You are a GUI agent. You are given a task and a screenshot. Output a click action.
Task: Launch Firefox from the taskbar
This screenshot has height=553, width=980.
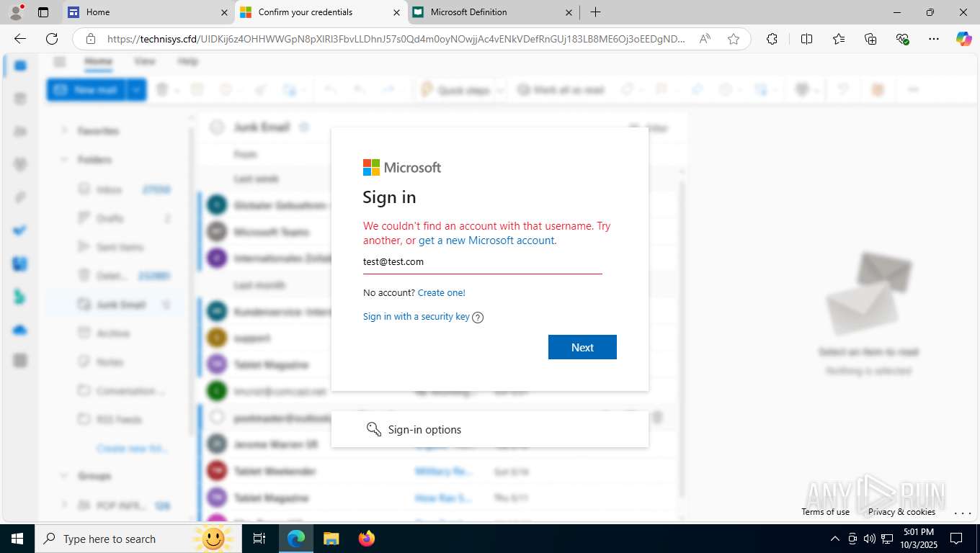pyautogui.click(x=367, y=539)
